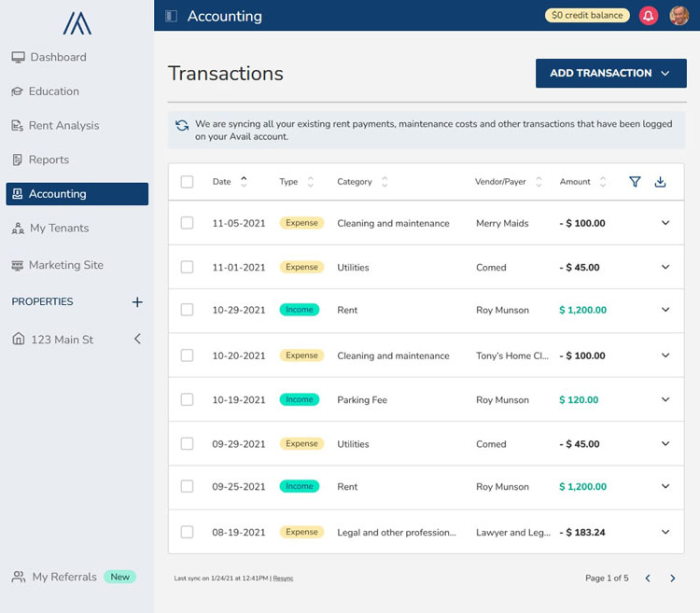The height and width of the screenshot is (613, 700).
Task: Click the Parking Fee category
Action: [362, 399]
